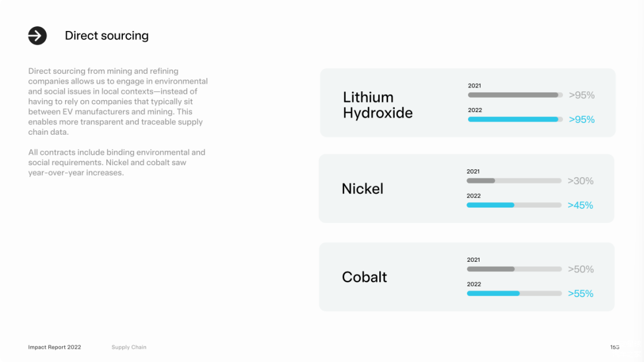Click the page number in the footer
The height and width of the screenshot is (362, 644).
click(614, 347)
